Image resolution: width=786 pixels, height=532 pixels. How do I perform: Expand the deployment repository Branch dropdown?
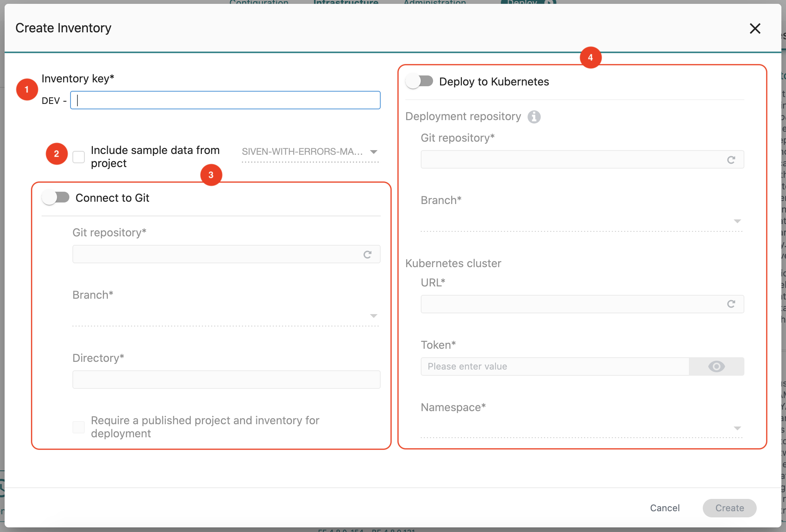(x=582, y=221)
